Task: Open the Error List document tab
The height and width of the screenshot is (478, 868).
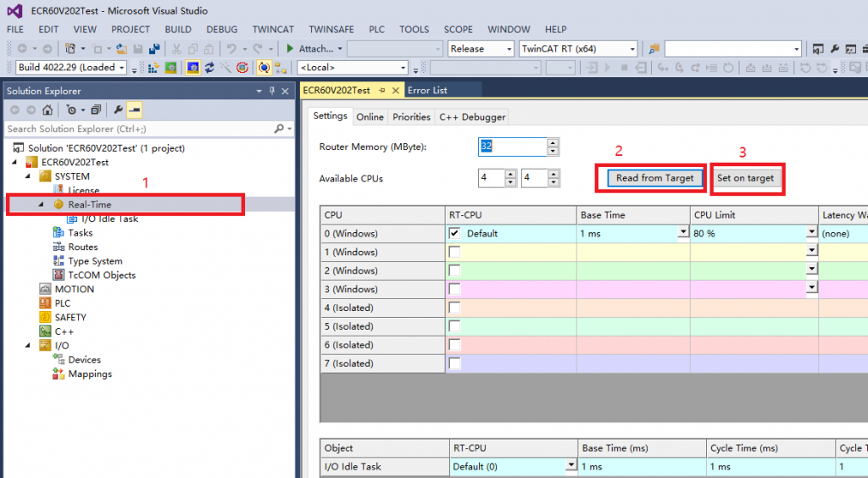Action: (427, 90)
